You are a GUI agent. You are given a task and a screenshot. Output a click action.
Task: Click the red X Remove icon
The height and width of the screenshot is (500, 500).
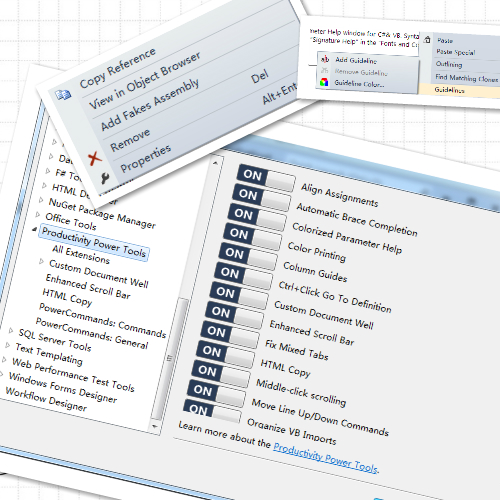point(94,158)
